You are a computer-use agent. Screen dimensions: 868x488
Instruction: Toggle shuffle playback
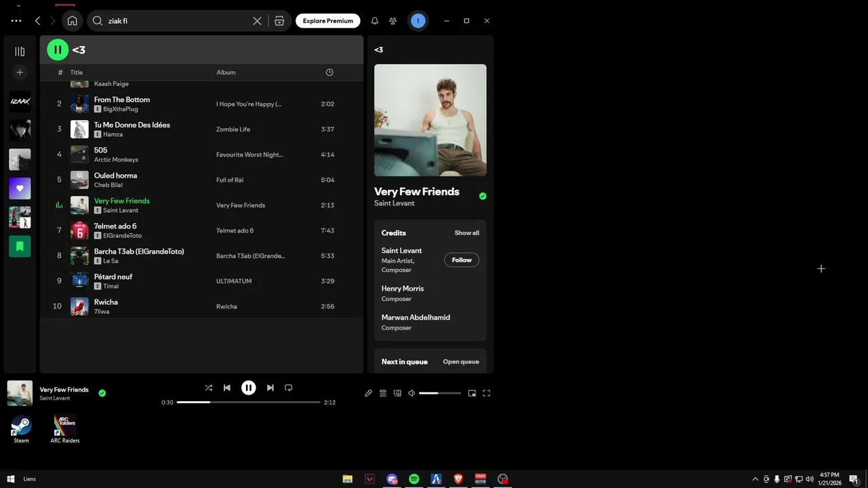tap(208, 388)
